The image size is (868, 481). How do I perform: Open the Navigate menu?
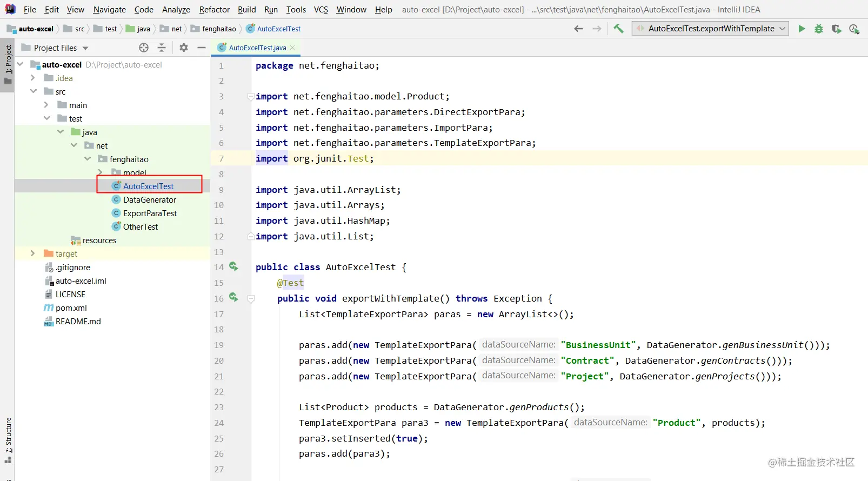(x=109, y=9)
